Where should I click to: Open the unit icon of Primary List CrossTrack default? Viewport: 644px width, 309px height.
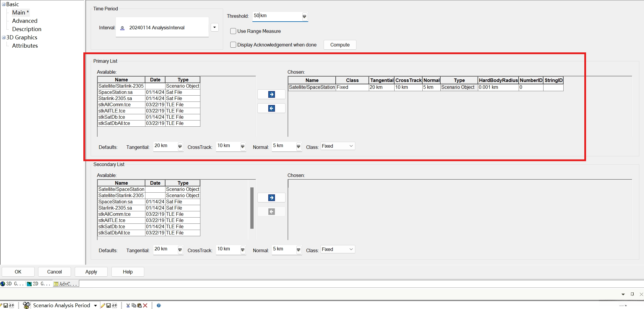click(x=243, y=147)
